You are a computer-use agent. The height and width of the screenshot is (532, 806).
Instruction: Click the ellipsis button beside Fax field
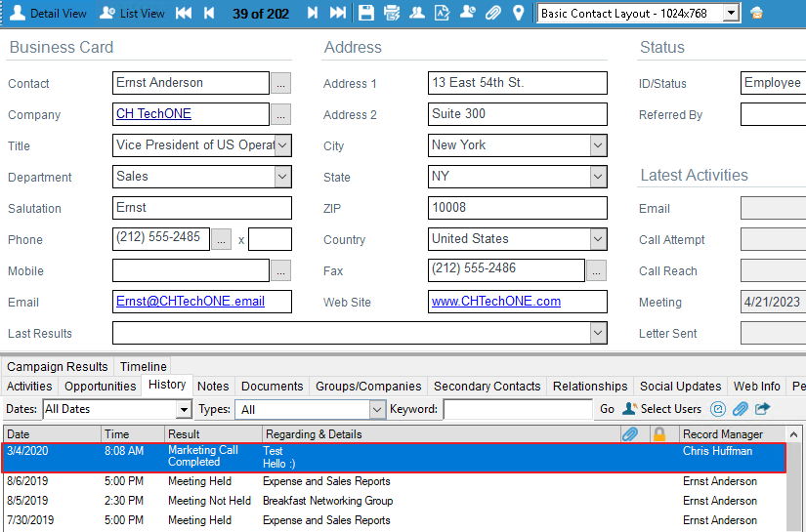[596, 270]
